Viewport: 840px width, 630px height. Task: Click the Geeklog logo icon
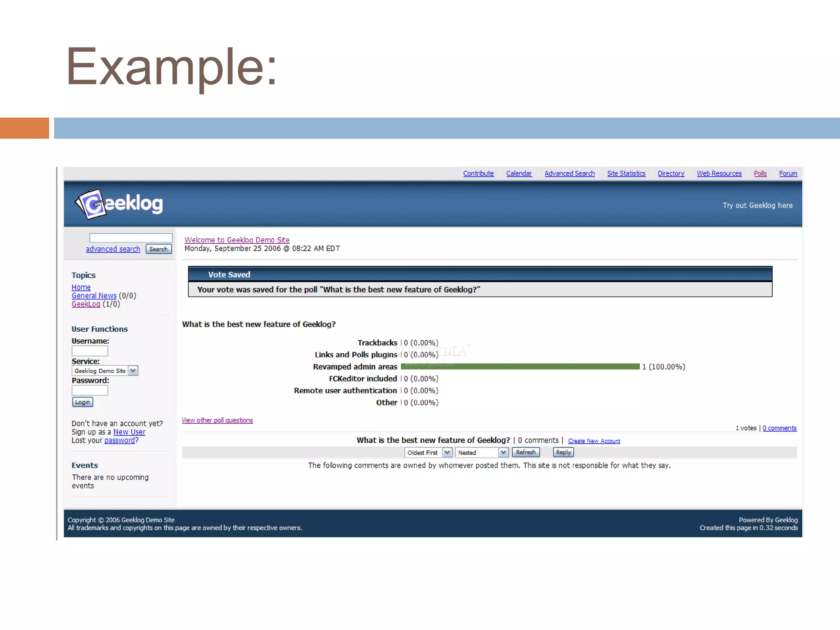[x=91, y=204]
